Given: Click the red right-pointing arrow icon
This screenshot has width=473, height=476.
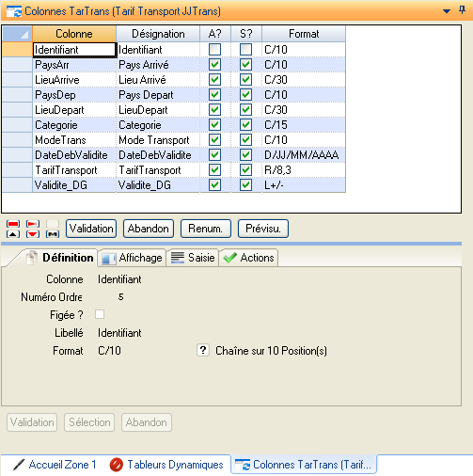Looking at the screenshot, I should 33,224.
